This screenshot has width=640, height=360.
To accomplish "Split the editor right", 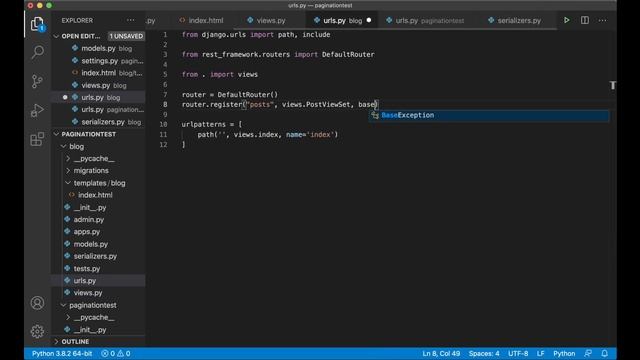I will click(584, 20).
